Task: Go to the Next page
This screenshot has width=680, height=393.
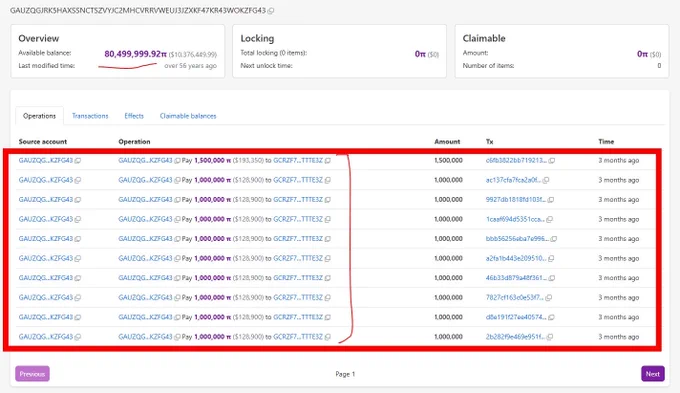Action: 653,373
